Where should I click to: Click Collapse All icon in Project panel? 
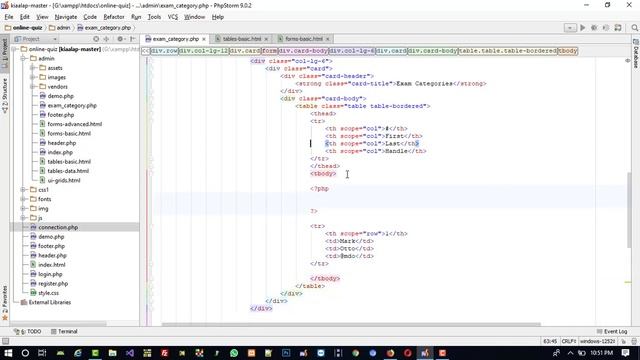(x=107, y=39)
